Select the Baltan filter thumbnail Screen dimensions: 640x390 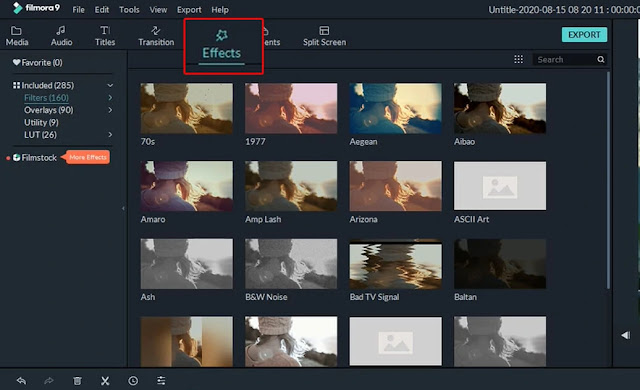coord(500,264)
